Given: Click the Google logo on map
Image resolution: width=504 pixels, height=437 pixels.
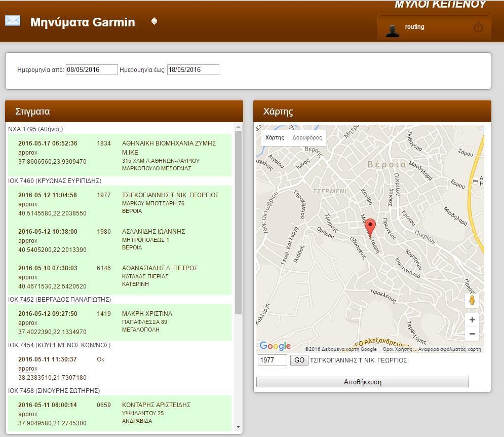Looking at the screenshot, I should coord(275,346).
